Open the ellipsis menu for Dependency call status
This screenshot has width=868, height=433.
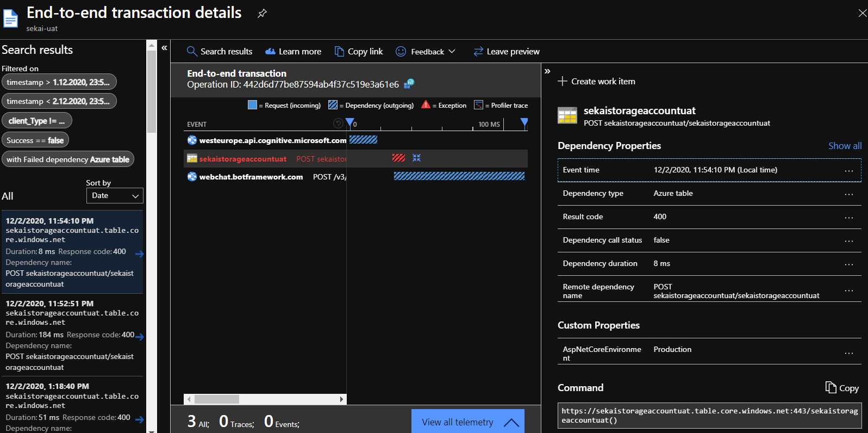coord(849,241)
